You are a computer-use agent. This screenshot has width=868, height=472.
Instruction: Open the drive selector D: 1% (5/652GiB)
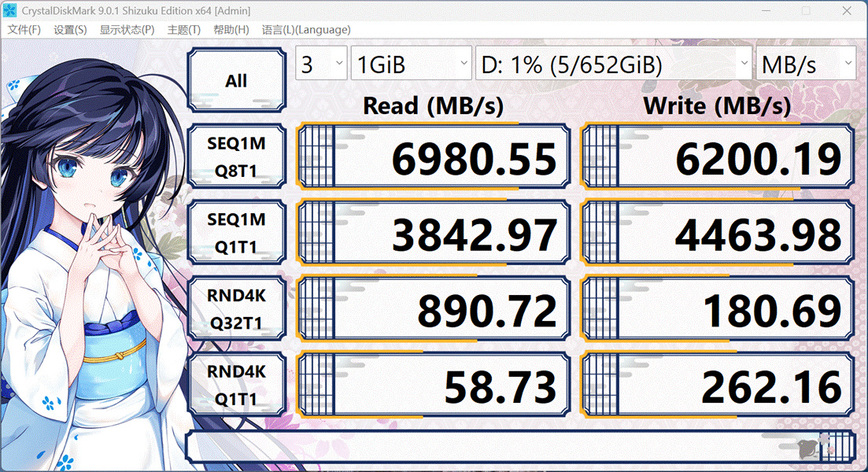pyautogui.click(x=613, y=63)
